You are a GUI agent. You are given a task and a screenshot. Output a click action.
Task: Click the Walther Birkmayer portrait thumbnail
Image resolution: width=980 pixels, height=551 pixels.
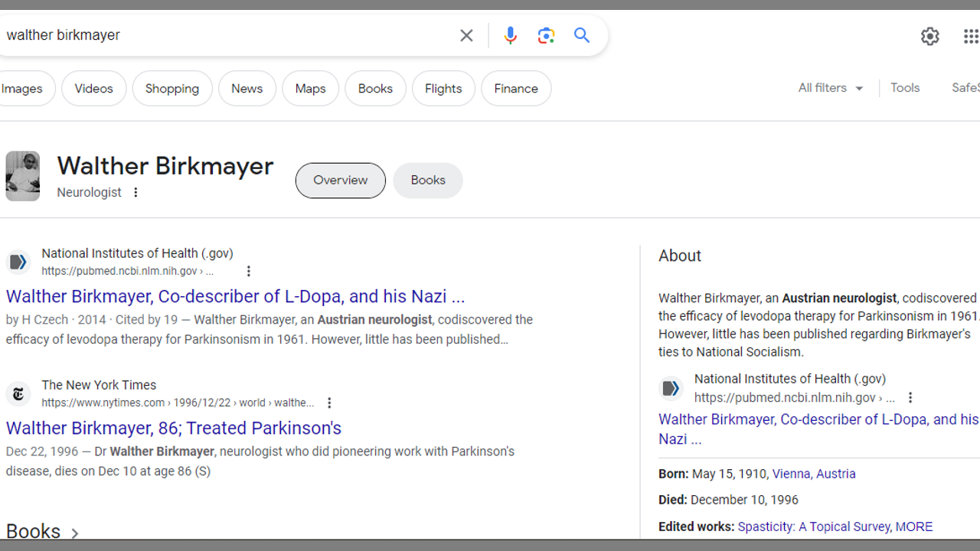click(23, 176)
